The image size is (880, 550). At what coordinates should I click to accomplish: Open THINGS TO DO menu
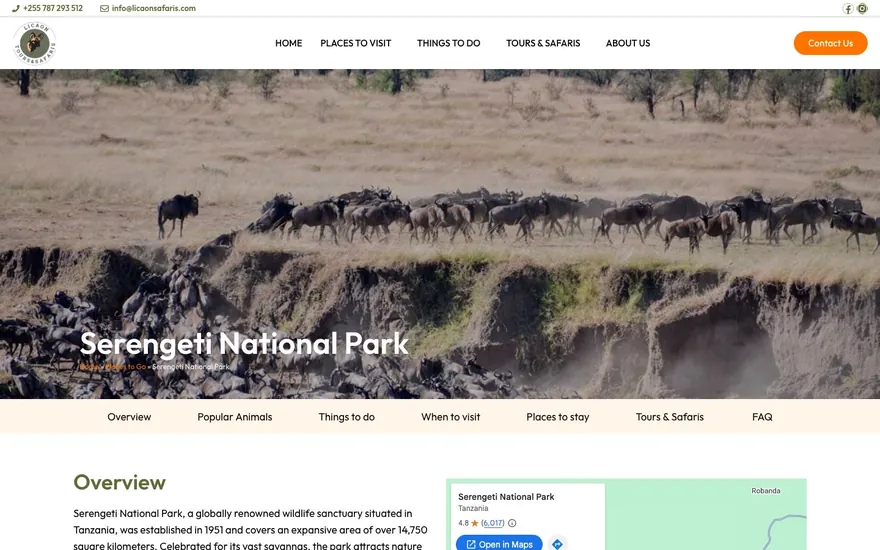[448, 43]
